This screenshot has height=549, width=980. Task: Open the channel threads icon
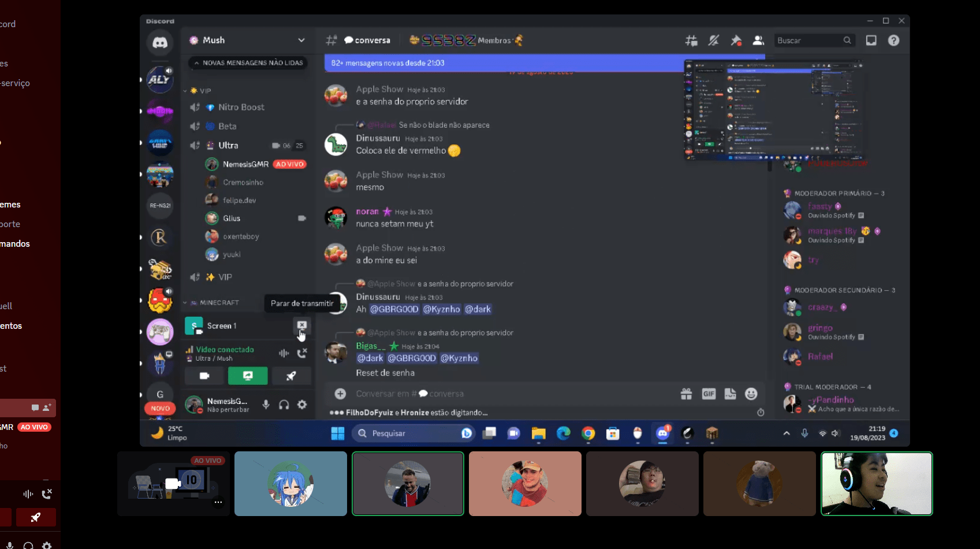pos(691,40)
